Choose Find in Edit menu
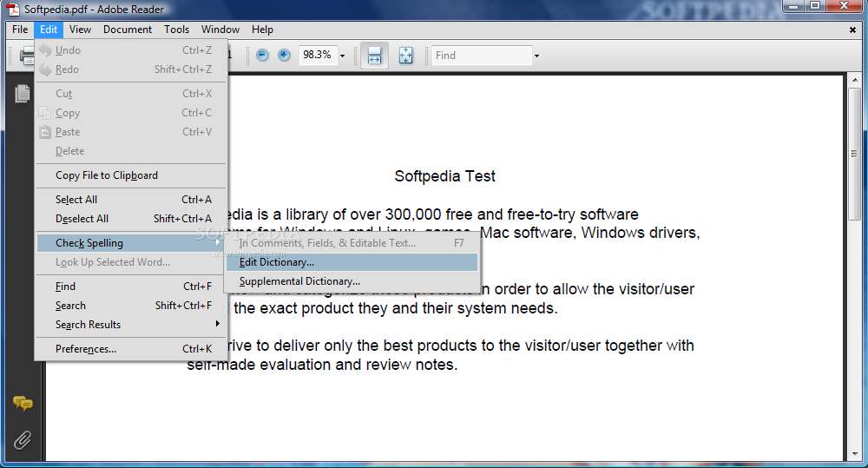This screenshot has height=468, width=868. (131, 287)
